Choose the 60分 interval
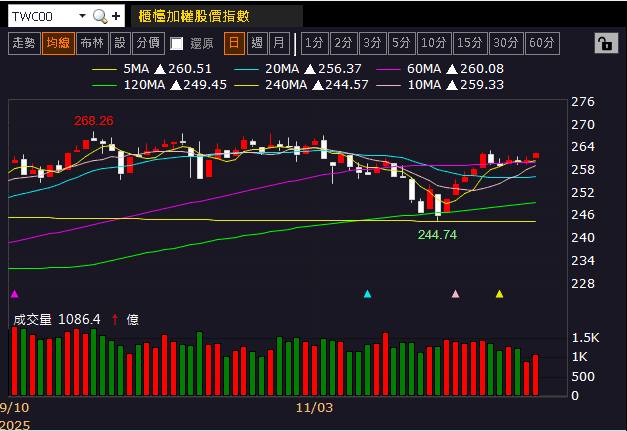Image resolution: width=627 pixels, height=431 pixels. [542, 43]
